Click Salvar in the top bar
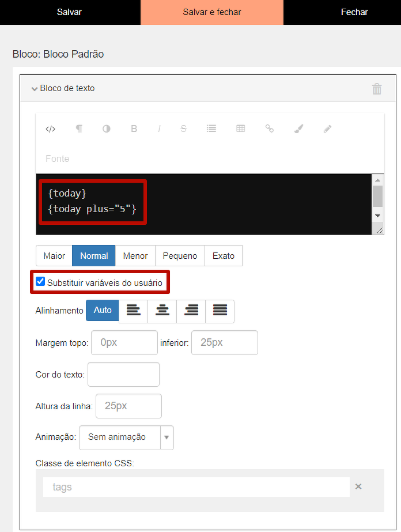 tap(69, 12)
